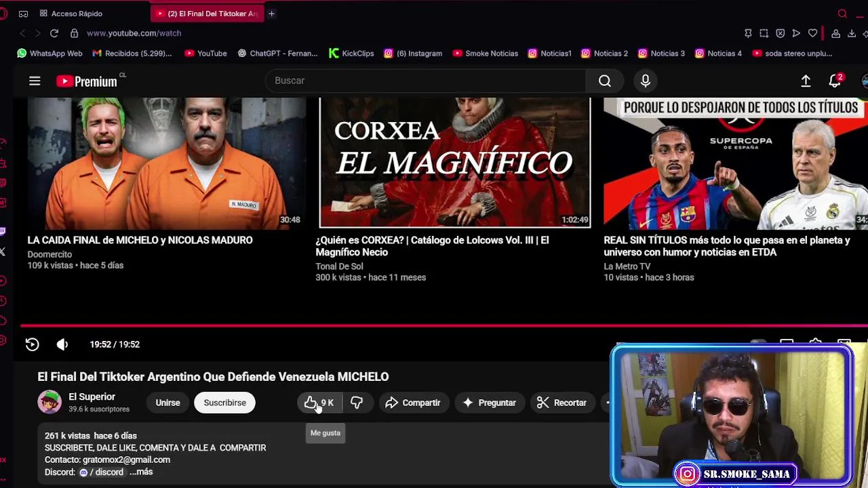868x488 pixels.
Task: Click the video title text 'El Final Del Tiktoker'
Action: 213,377
